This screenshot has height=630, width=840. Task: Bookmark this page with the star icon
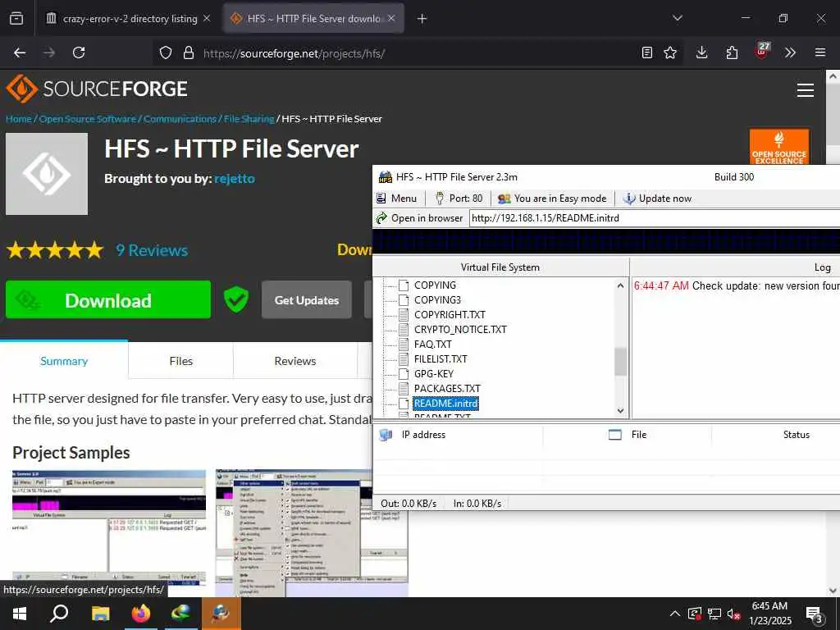pyautogui.click(x=670, y=52)
